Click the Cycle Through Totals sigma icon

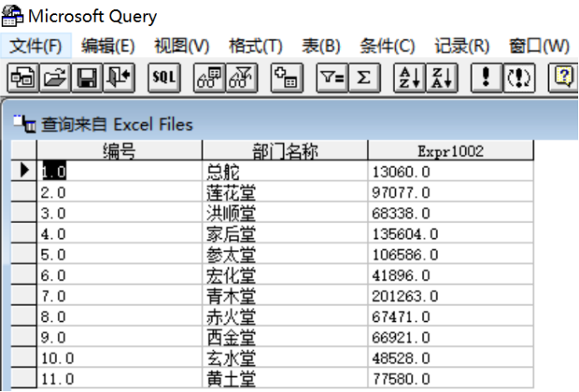pyautogui.click(x=364, y=78)
